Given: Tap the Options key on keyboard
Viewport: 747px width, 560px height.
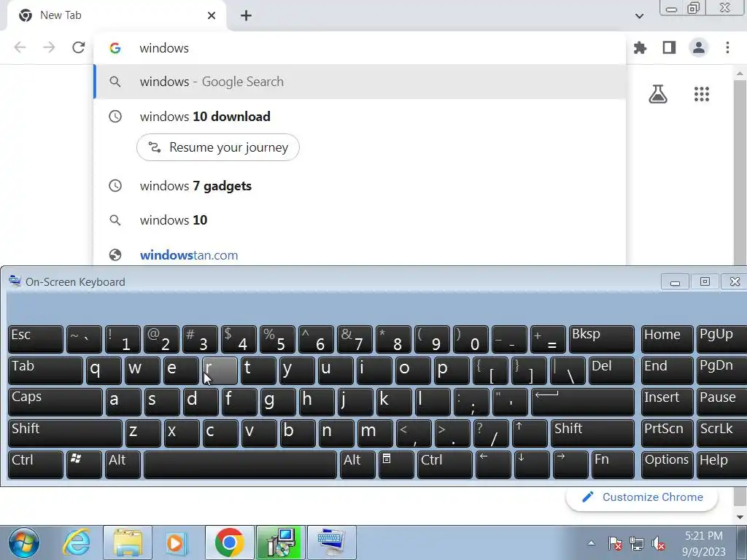Looking at the screenshot, I should [667, 464].
